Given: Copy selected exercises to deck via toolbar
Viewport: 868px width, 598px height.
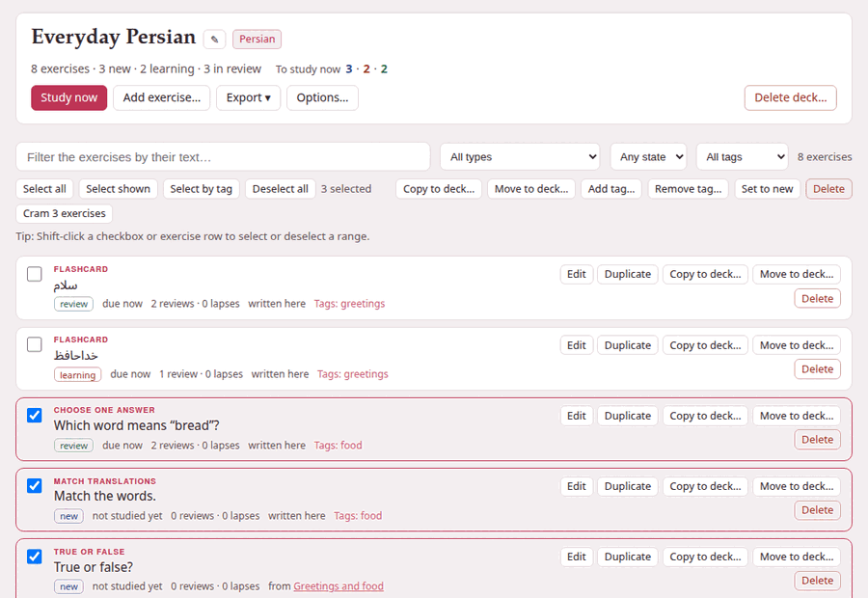Looking at the screenshot, I should point(439,189).
